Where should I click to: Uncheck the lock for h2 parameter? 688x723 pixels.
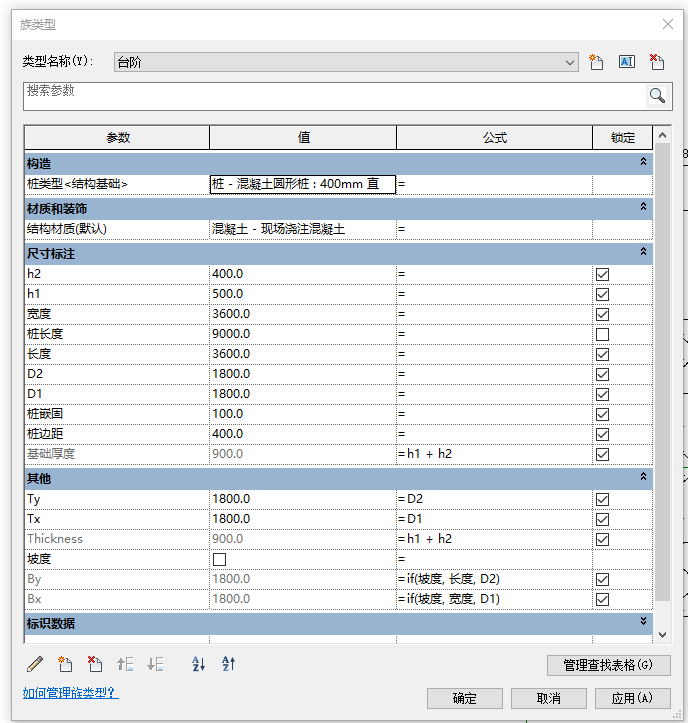602,274
